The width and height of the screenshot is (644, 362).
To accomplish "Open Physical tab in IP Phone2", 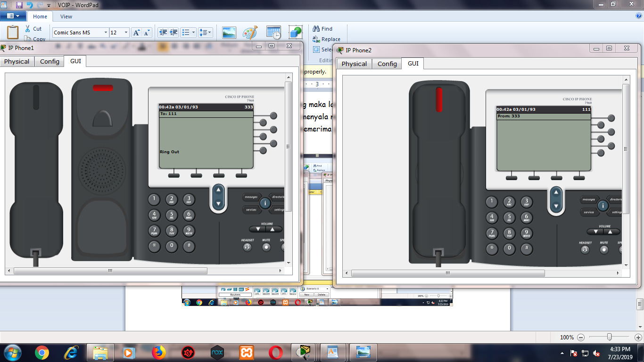I will click(354, 64).
